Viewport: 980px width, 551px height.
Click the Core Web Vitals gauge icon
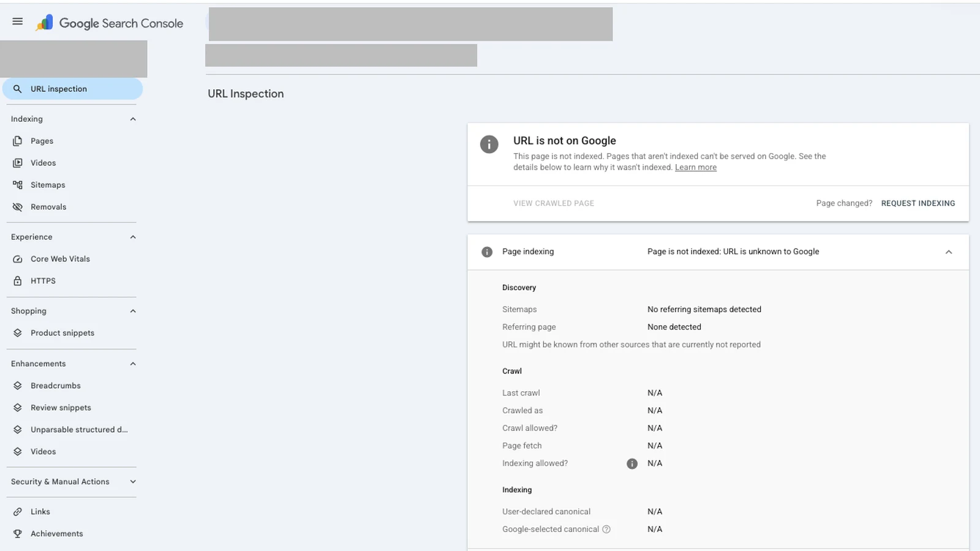18,259
